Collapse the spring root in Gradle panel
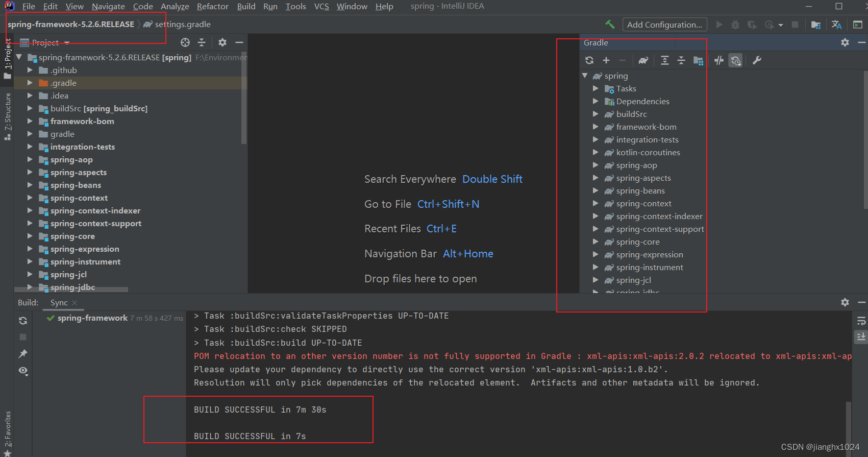The height and width of the screenshot is (457, 868). click(x=585, y=76)
